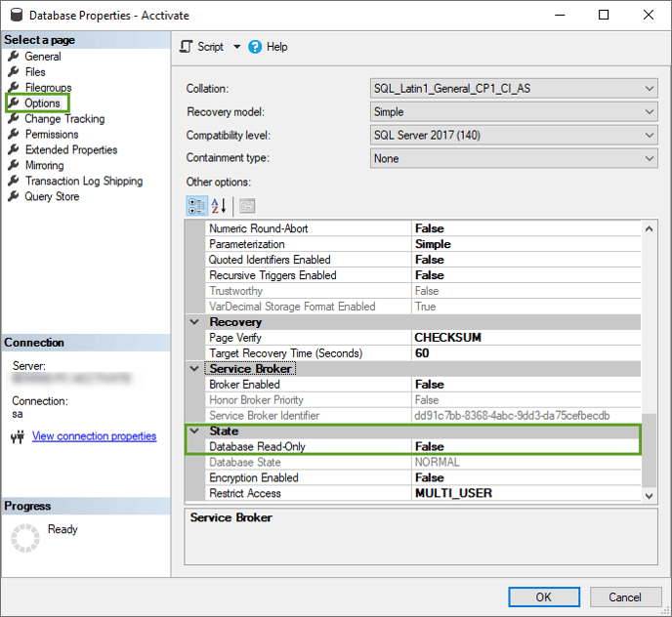Select the Alphabetical sort icon
This screenshot has height=617, width=672.
(219, 206)
